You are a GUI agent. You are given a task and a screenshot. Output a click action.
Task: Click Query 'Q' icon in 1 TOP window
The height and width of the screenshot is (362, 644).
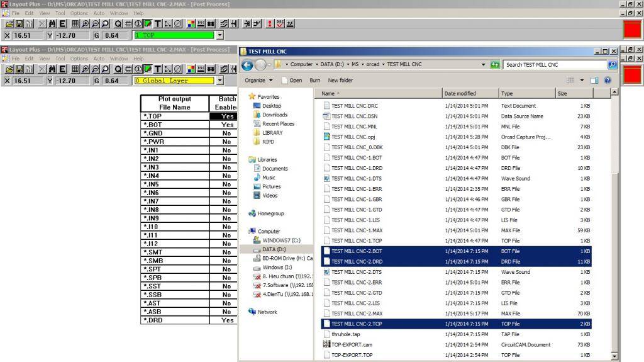coord(118,24)
